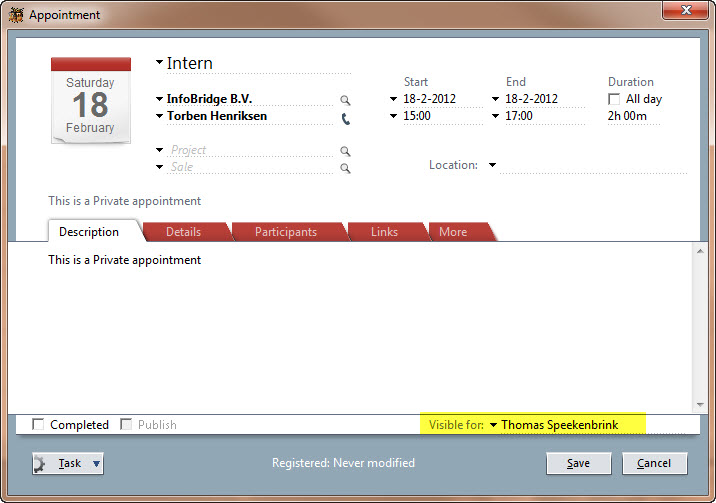The height and width of the screenshot is (503, 716).
Task: Switch to the Description tab
Action: 89,232
